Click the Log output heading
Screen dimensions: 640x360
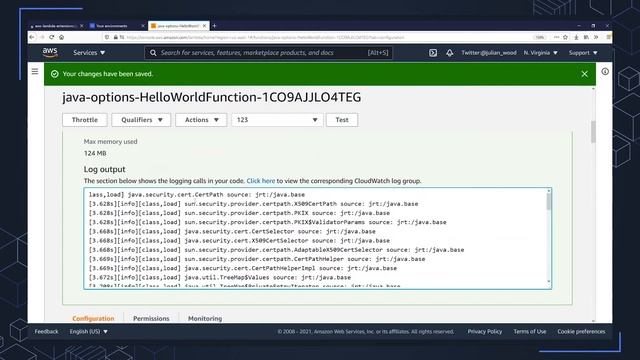pos(104,169)
